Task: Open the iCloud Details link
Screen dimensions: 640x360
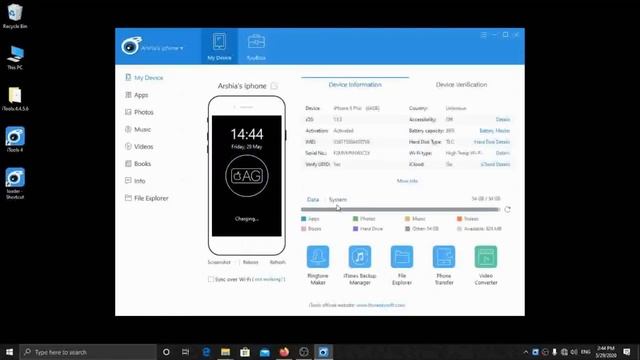Action: (x=496, y=164)
